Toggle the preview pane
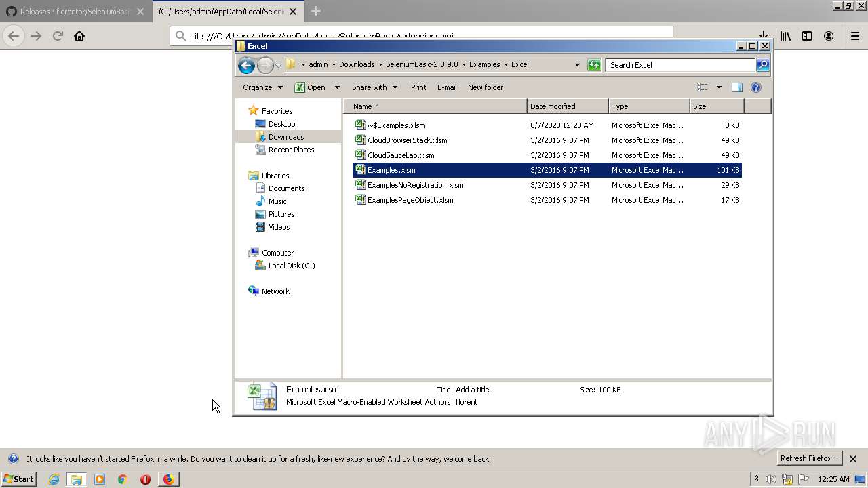Screen dimensions: 868x488 point(737,87)
